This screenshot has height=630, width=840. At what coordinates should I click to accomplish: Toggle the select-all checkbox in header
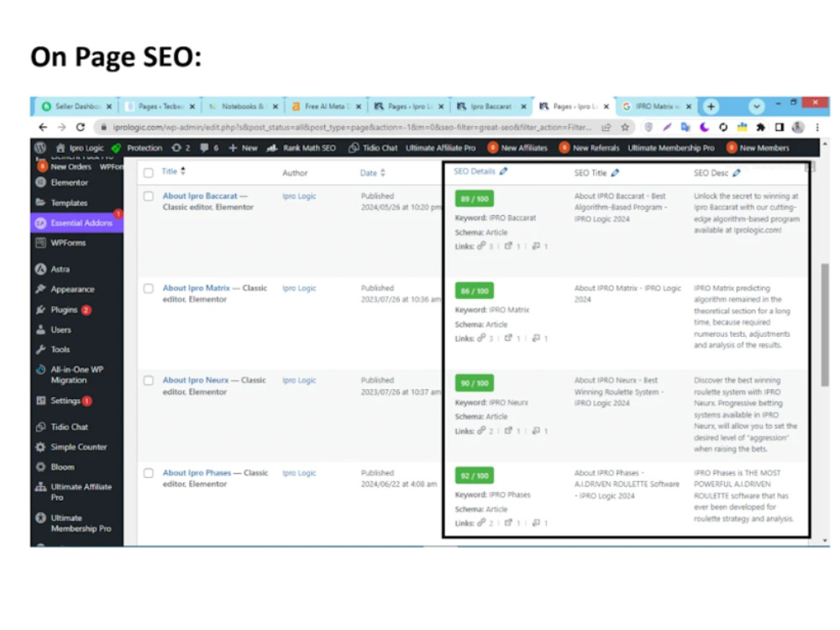149,172
